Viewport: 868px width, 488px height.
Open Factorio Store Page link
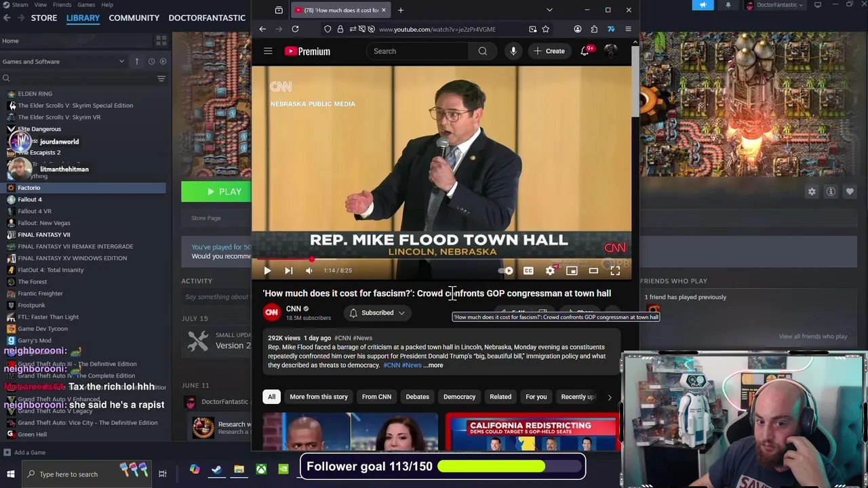tap(205, 218)
